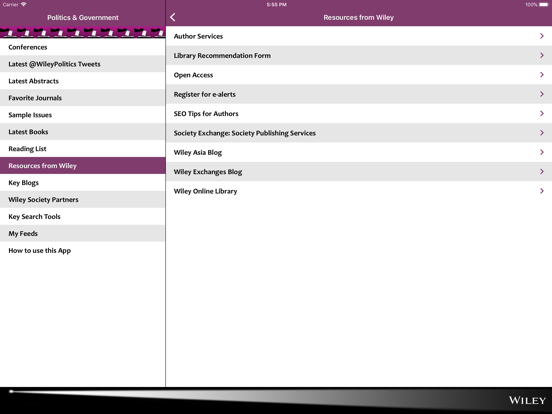Open Favorite Journals section
This screenshot has width=552, height=414.
pos(82,98)
